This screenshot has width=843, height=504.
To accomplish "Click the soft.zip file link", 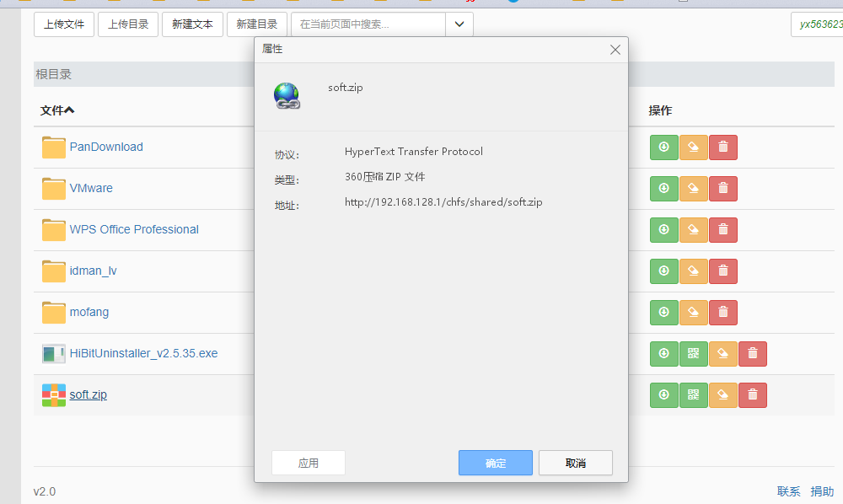I will [89, 395].
